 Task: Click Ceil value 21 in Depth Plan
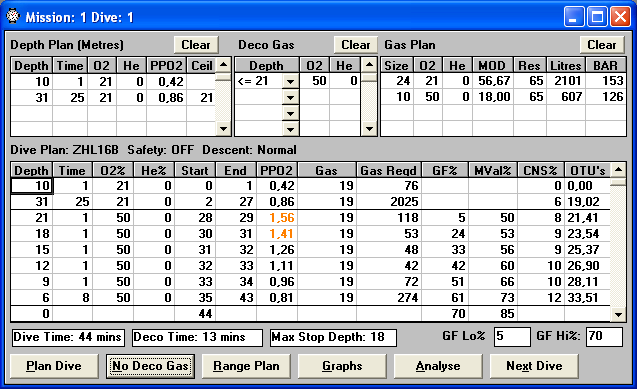point(201,98)
